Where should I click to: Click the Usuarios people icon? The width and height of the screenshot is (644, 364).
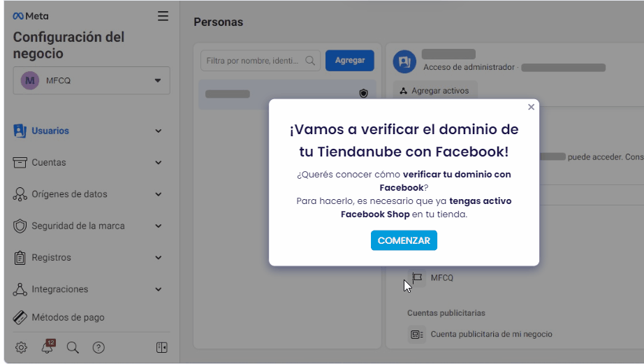click(20, 131)
